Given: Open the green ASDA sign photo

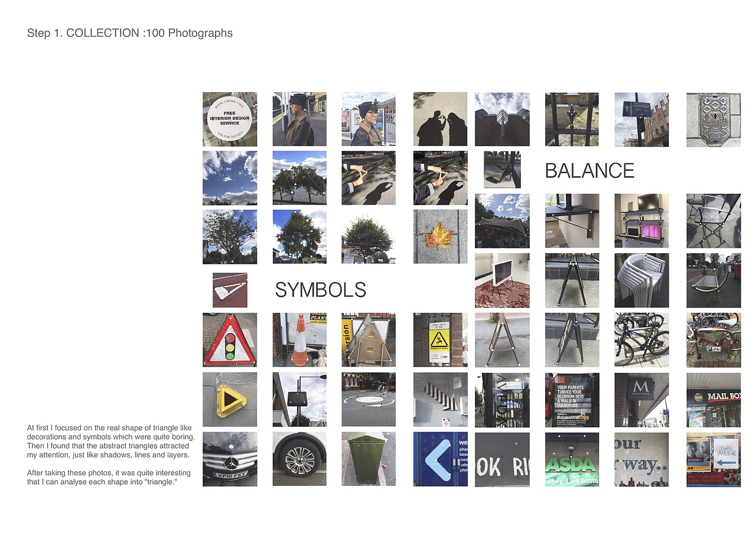Looking at the screenshot, I should point(572,459).
